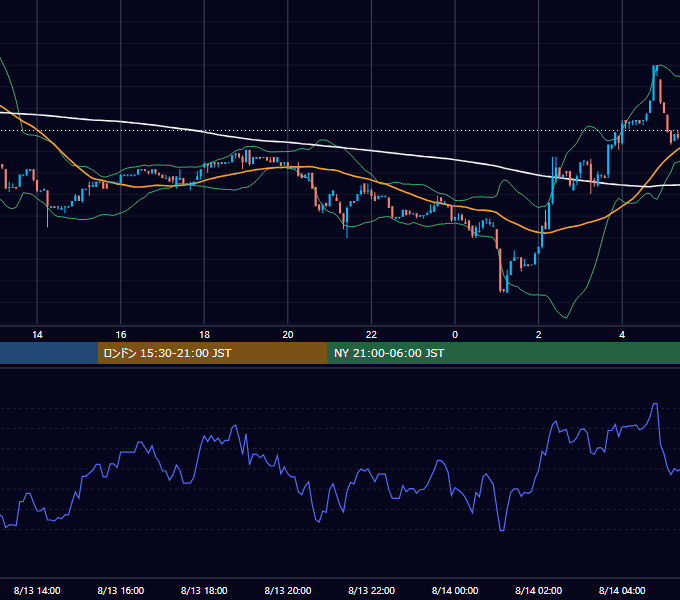Click the 8/14 04:00 time label
The width and height of the screenshot is (680, 600).
[x=622, y=590]
